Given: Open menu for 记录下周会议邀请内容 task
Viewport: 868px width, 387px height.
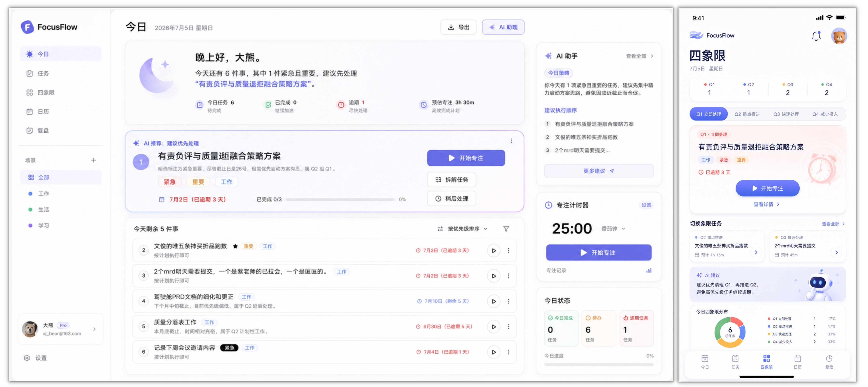Looking at the screenshot, I should pos(508,352).
